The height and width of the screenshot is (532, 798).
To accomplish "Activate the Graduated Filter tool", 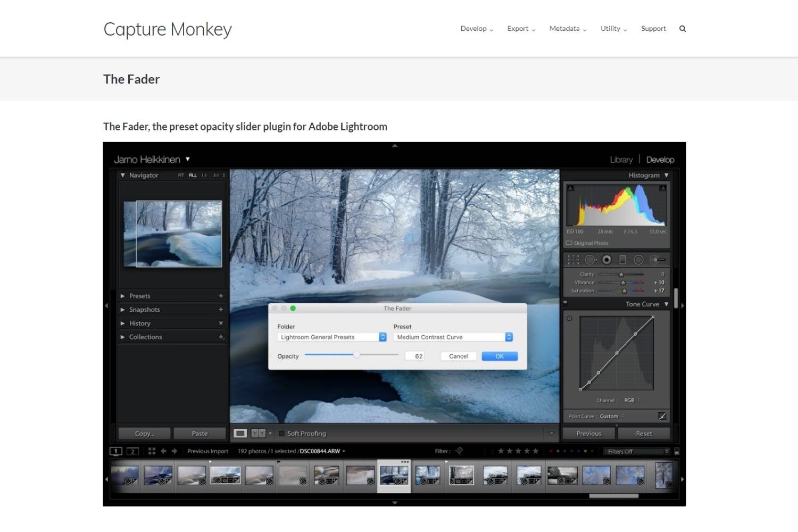I will [622, 260].
